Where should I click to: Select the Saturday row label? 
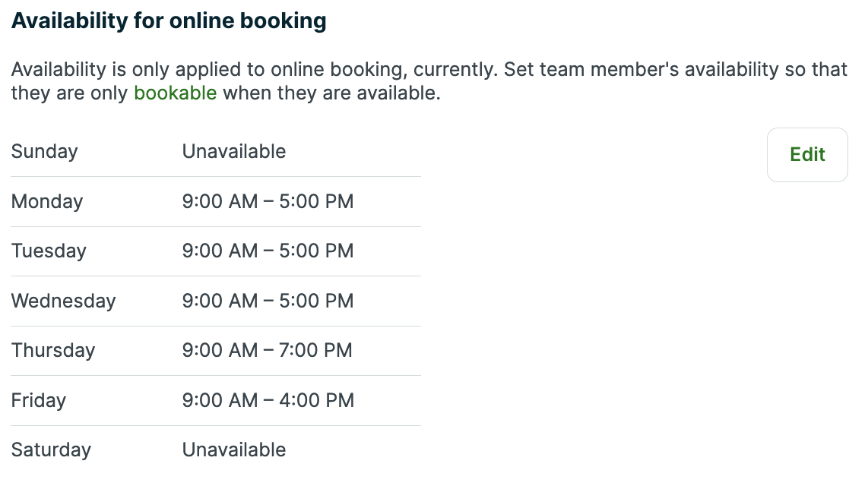[x=51, y=450]
